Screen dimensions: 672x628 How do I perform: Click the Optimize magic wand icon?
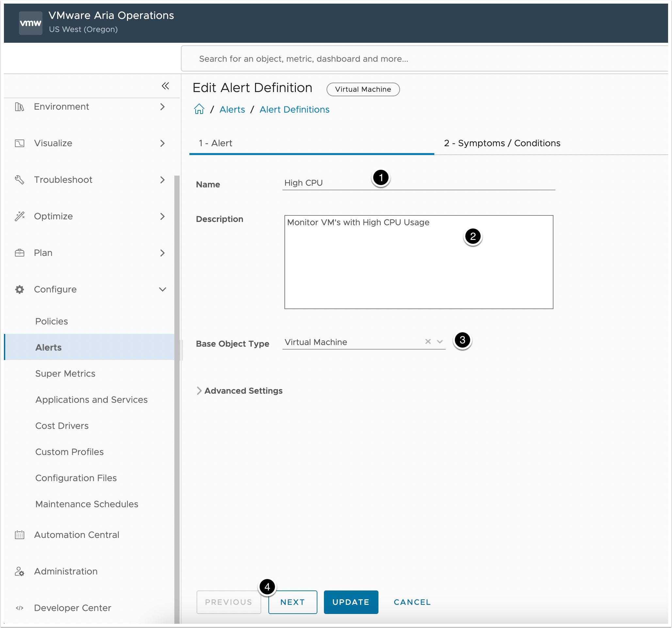[20, 216]
